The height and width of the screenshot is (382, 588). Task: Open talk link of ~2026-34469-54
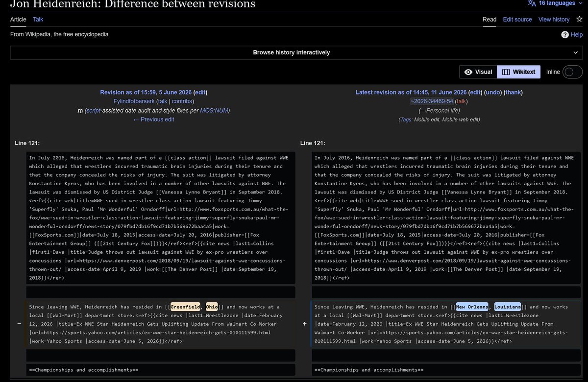462,101
